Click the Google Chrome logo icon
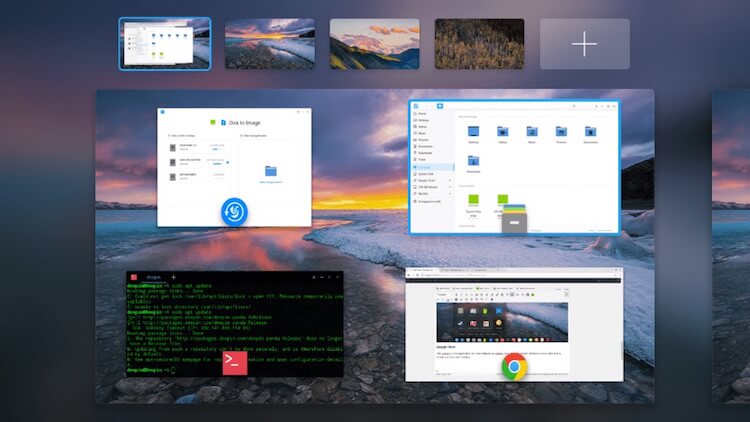This screenshot has height=422, width=750. click(x=514, y=366)
